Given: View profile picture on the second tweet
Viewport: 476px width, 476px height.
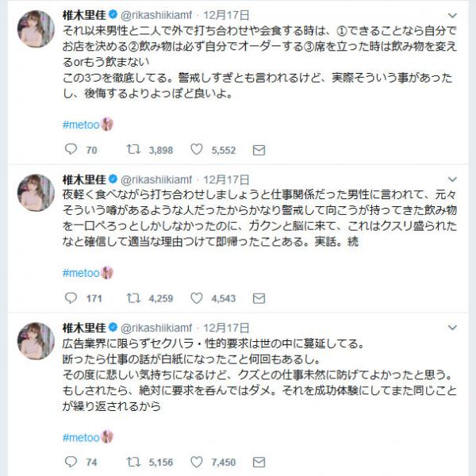Looking at the screenshot, I should click(x=36, y=193).
